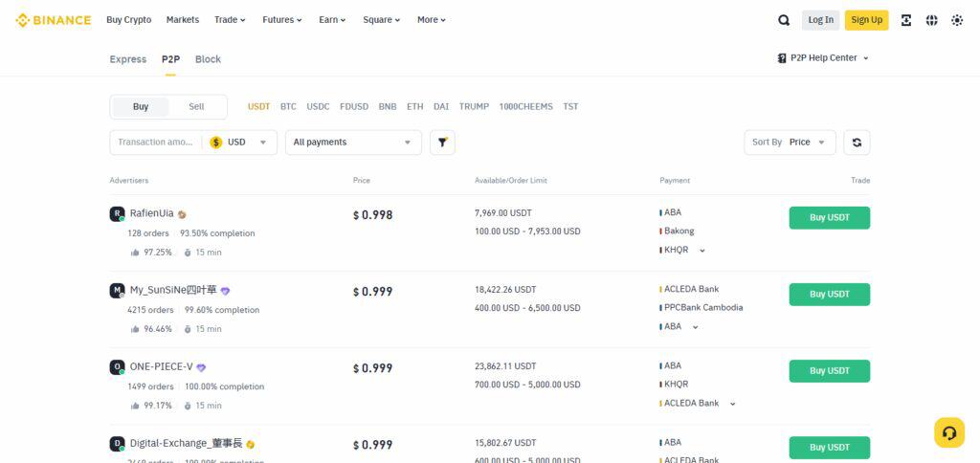Select the FDUSD coin tab
Image resolution: width=980 pixels, height=463 pixels.
pos(354,107)
